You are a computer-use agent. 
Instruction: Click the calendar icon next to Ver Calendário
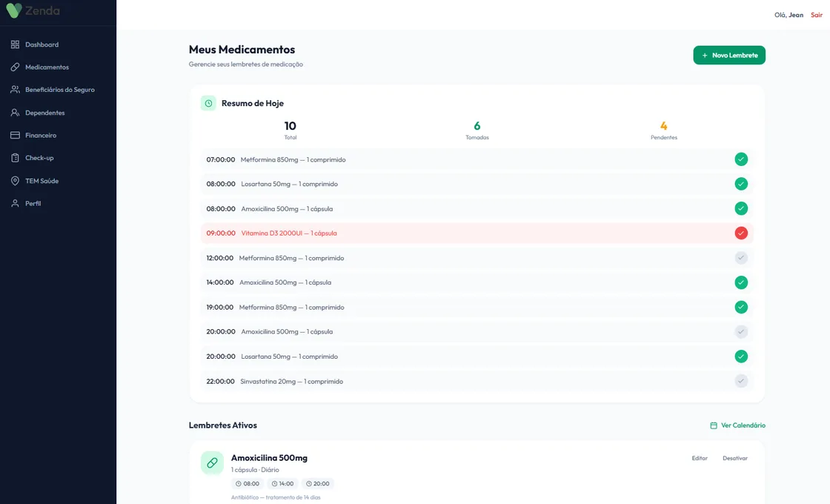tap(714, 425)
